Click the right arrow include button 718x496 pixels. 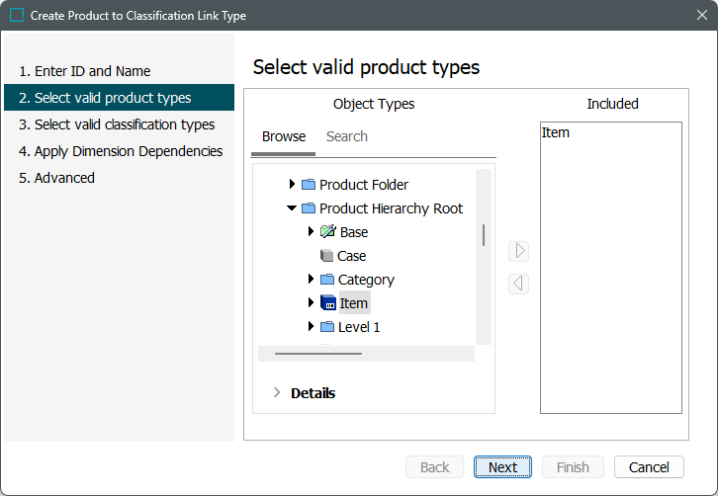519,251
